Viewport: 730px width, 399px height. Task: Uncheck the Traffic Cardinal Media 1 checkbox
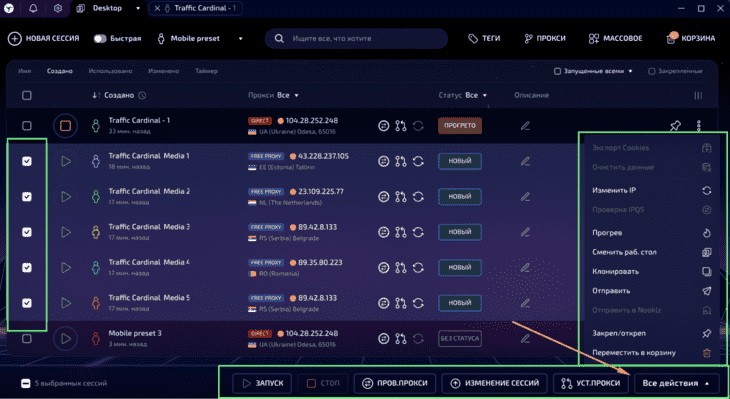click(27, 161)
